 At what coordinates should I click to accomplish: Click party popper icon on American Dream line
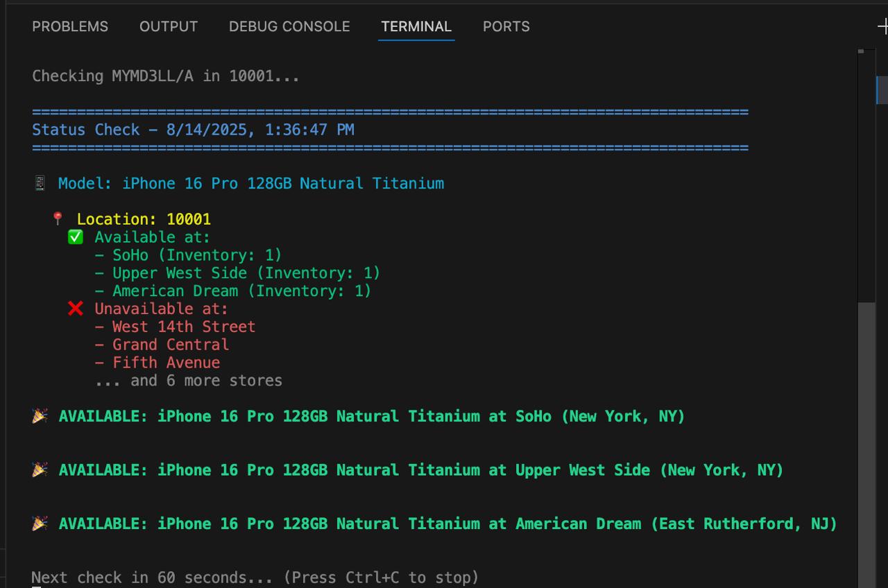tap(40, 524)
